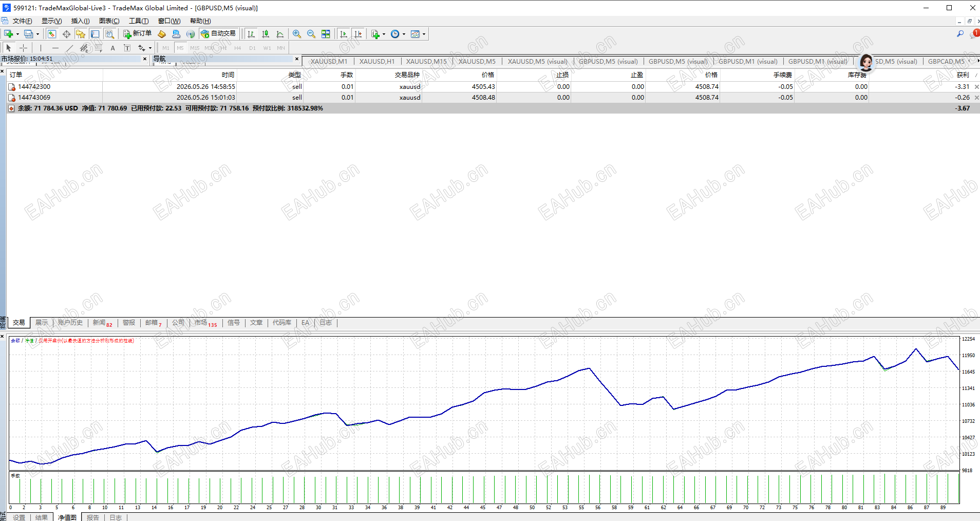Screen dimensions: 980x521
Task: Open the periods clock dropdown arrow
Action: pyautogui.click(x=404, y=34)
